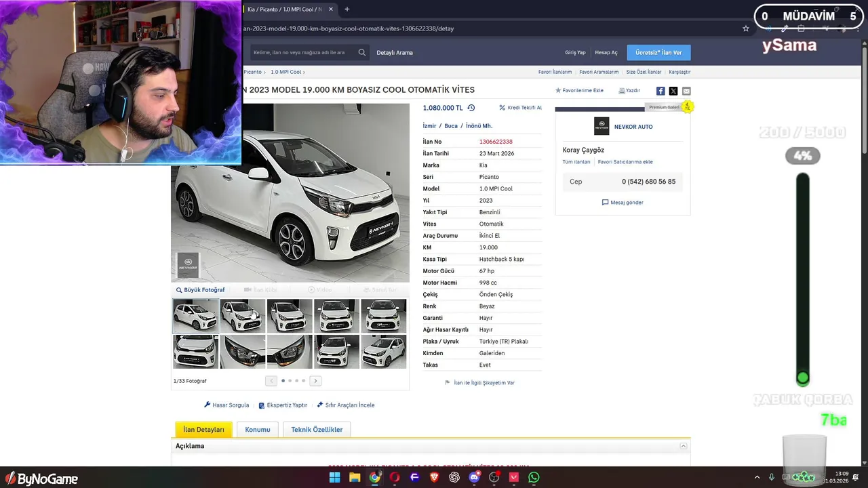The height and width of the screenshot is (488, 868).
Task: Click phone number 0 (542) 680 56 85
Action: tap(648, 182)
